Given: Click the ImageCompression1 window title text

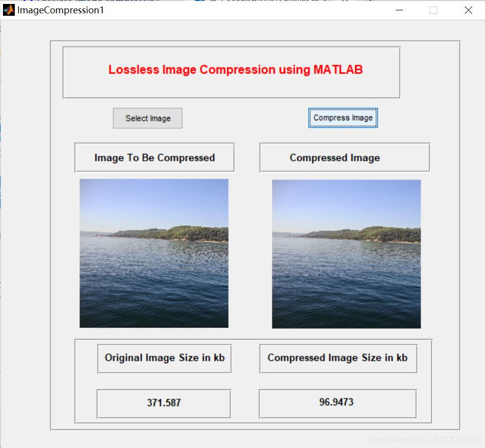Looking at the screenshot, I should coord(61,10).
